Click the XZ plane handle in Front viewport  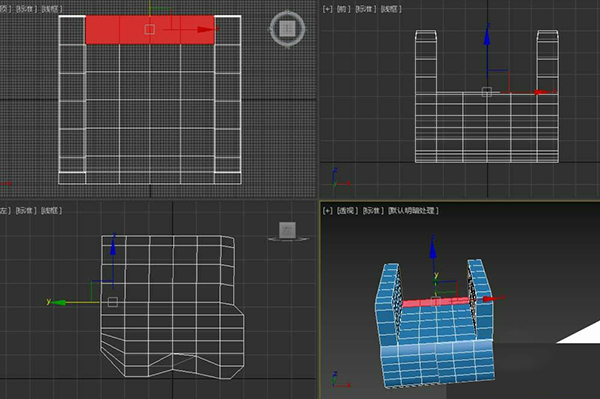point(503,76)
